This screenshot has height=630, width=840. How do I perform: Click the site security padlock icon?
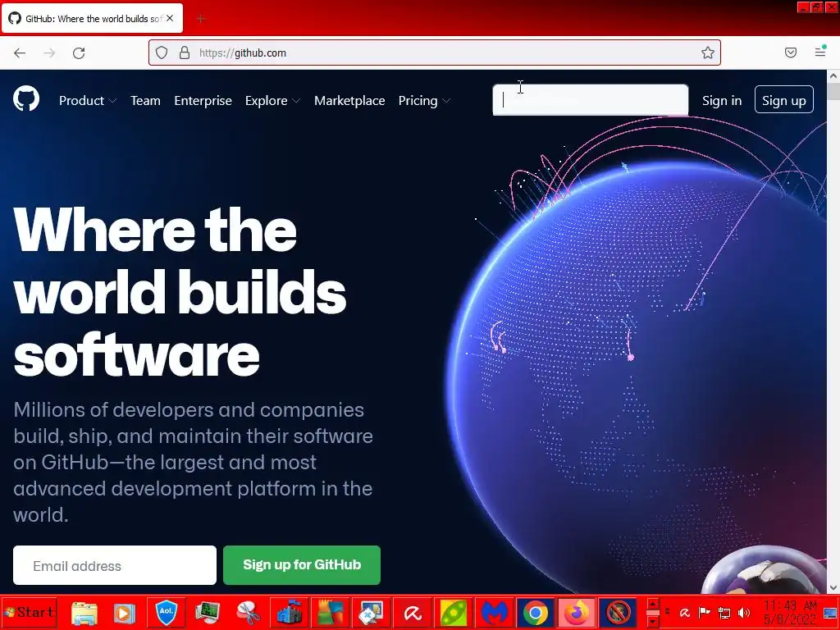185,52
